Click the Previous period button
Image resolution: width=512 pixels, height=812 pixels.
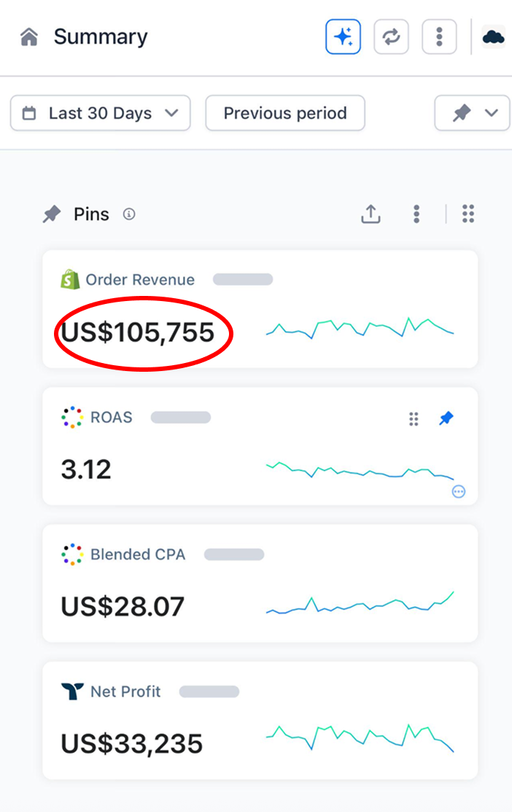285,113
